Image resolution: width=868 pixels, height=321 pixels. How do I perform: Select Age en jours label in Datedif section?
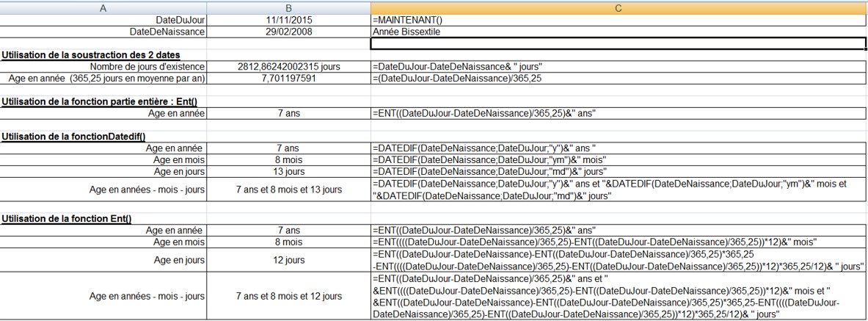click(x=103, y=171)
